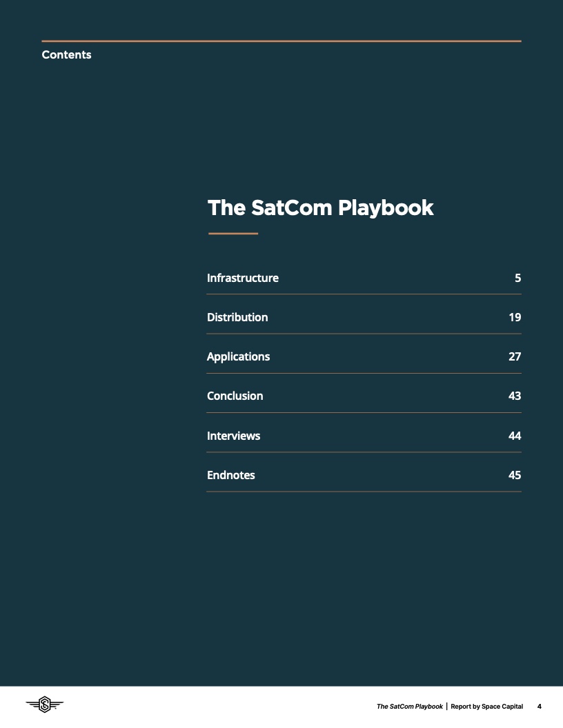Click page number 43 beside Conclusion
The image size is (563, 728).
[514, 396]
